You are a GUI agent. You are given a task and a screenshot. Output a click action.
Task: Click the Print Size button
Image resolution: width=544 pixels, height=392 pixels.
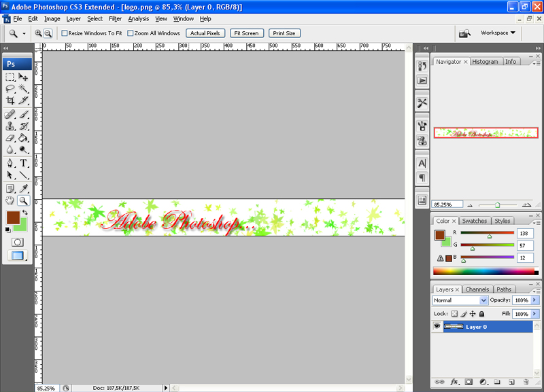click(x=284, y=33)
